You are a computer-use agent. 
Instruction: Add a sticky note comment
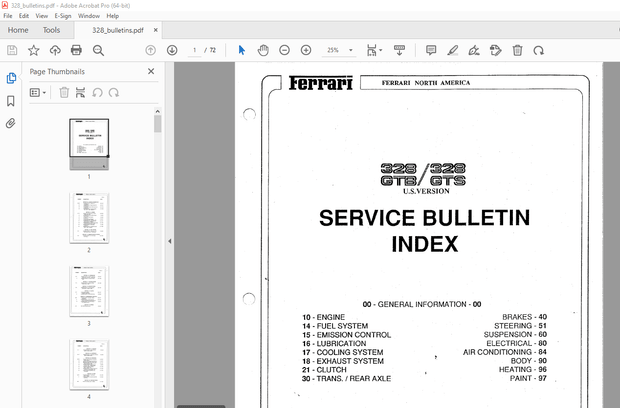431,50
